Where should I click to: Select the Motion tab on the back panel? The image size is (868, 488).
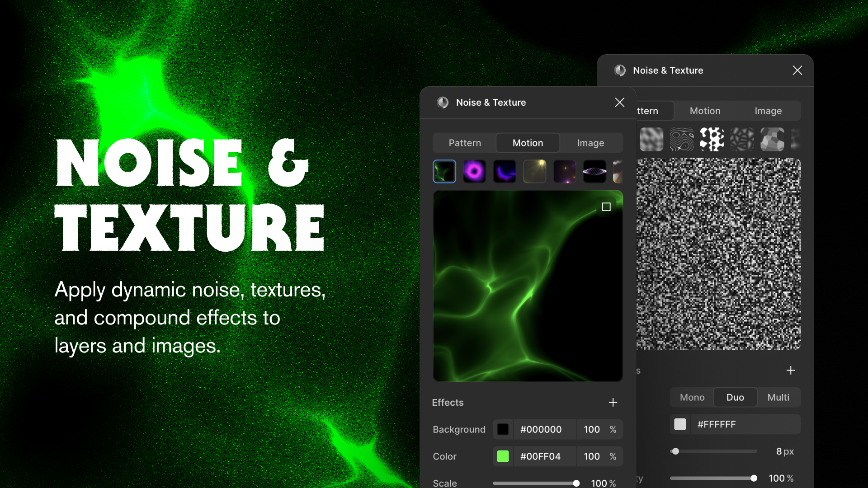click(705, 111)
